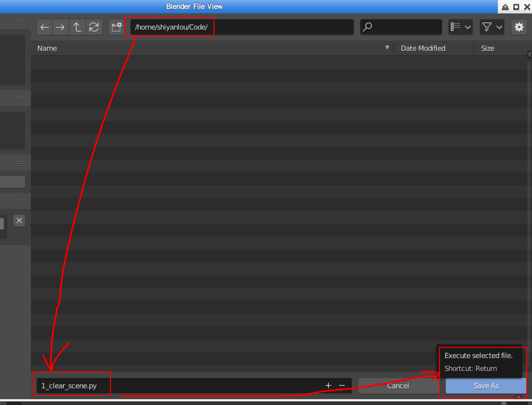The height and width of the screenshot is (405, 532).
Task: Click the file search field
Action: point(401,27)
